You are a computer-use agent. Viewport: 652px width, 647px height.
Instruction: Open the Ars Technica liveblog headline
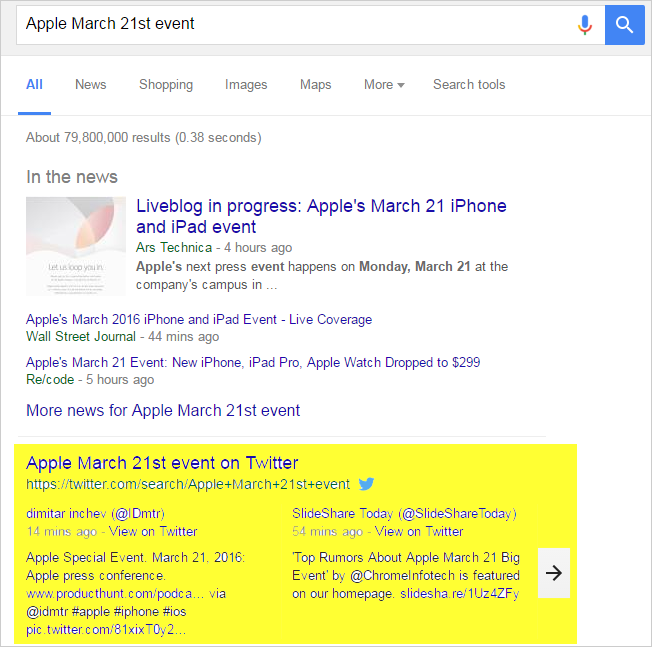tap(321, 216)
